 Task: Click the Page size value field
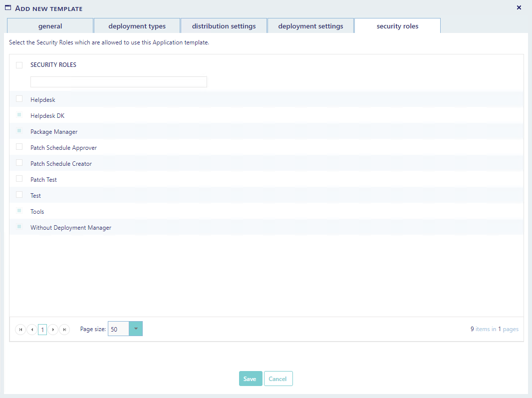coord(119,329)
